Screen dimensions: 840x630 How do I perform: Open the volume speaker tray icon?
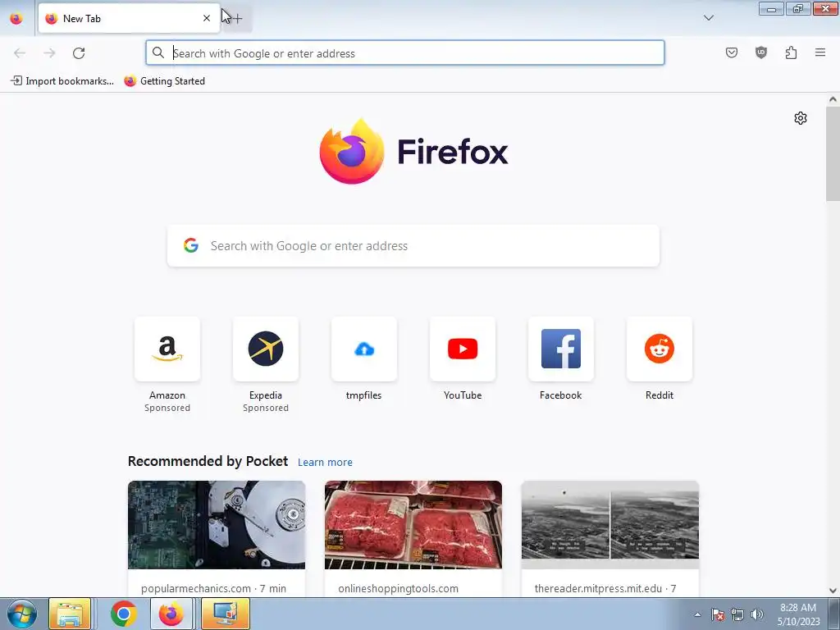click(757, 614)
